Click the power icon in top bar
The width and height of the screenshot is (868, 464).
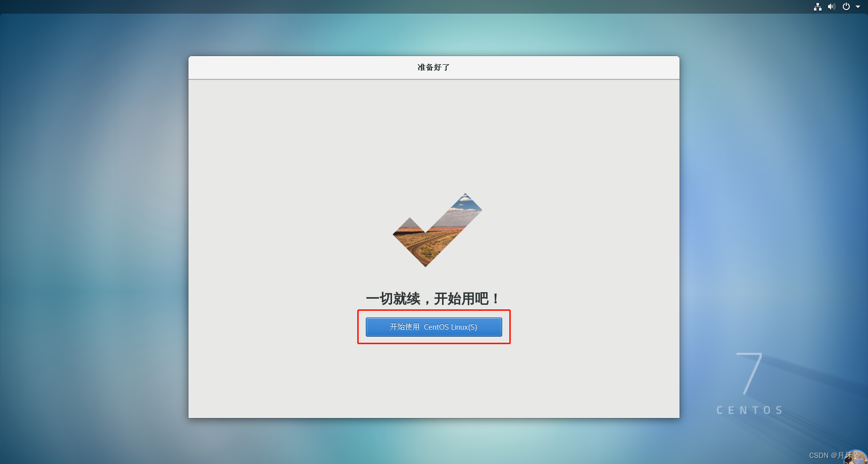(x=846, y=7)
